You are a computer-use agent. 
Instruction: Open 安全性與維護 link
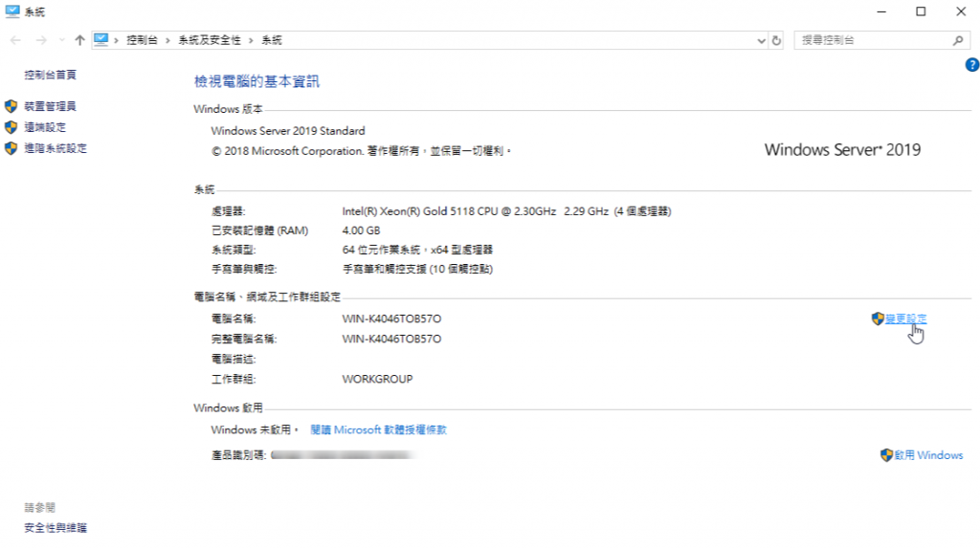(56, 528)
